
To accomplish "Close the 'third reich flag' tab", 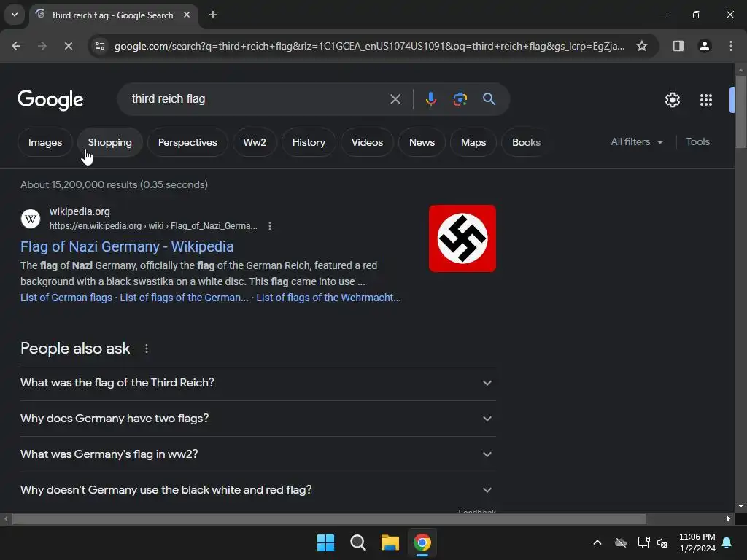I will (187, 15).
